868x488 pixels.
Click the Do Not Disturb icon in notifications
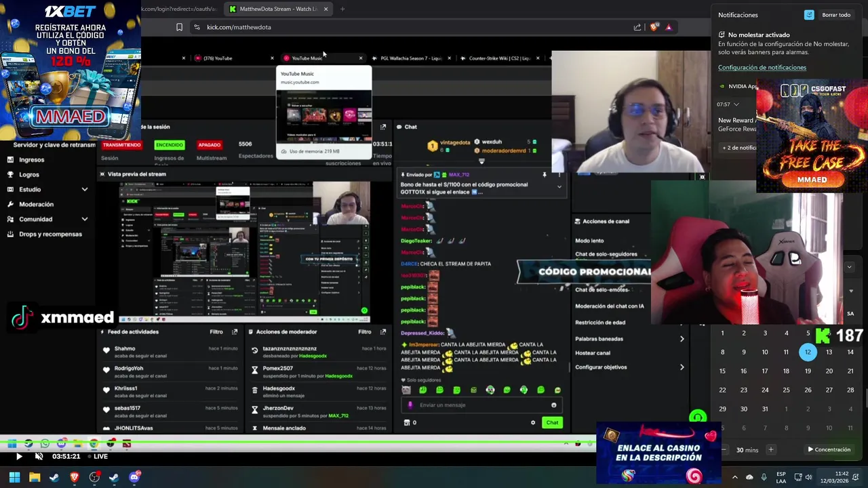pyautogui.click(x=809, y=15)
